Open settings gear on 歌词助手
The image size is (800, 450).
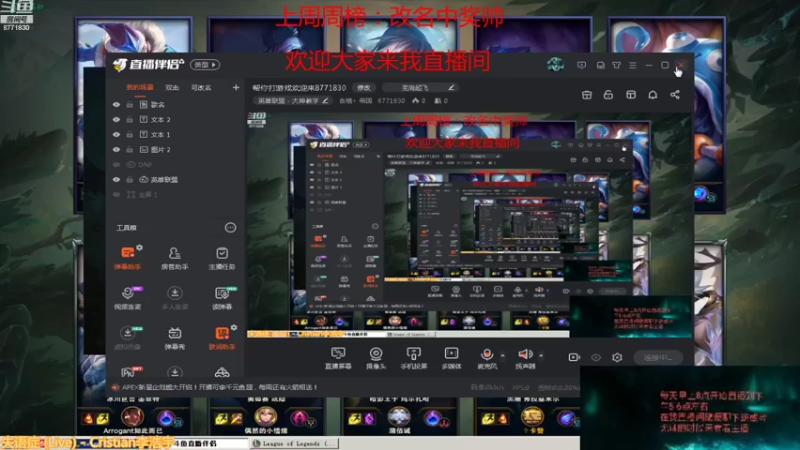point(234,328)
